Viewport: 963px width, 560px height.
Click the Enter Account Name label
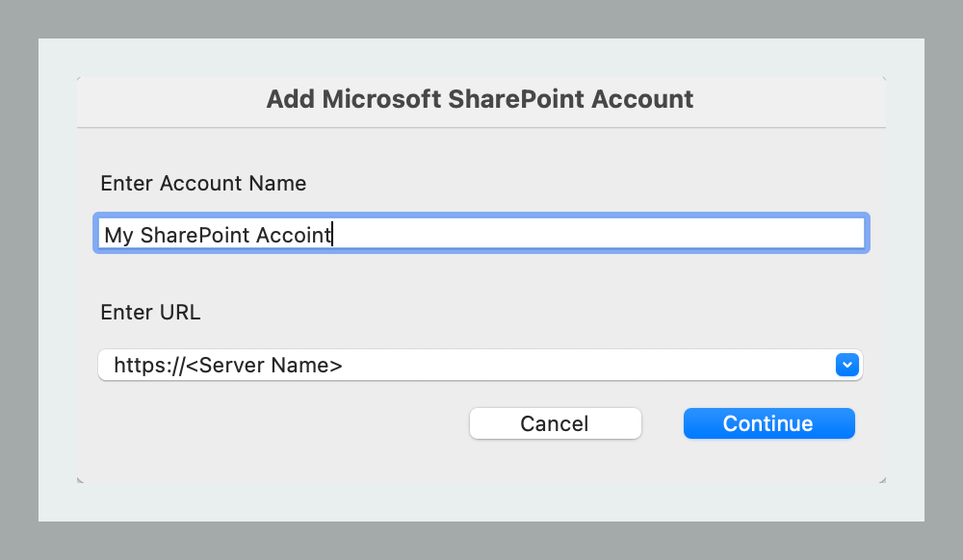click(x=203, y=183)
